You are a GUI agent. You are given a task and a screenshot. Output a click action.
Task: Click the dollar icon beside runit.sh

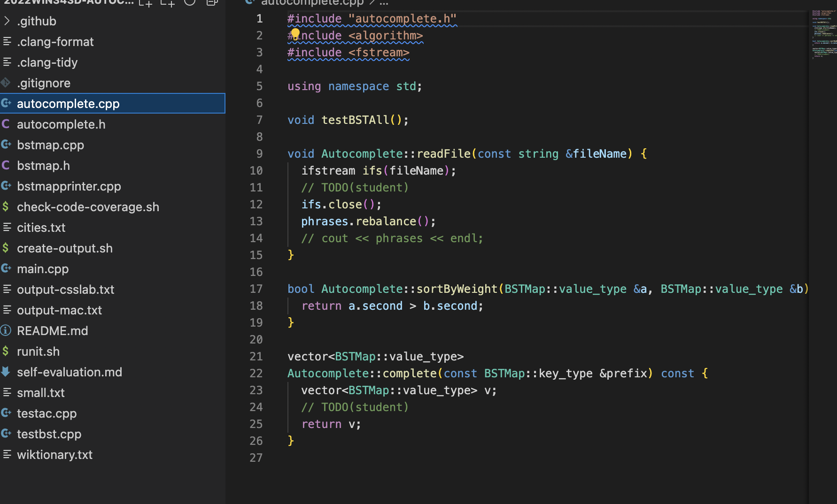[x=6, y=351]
